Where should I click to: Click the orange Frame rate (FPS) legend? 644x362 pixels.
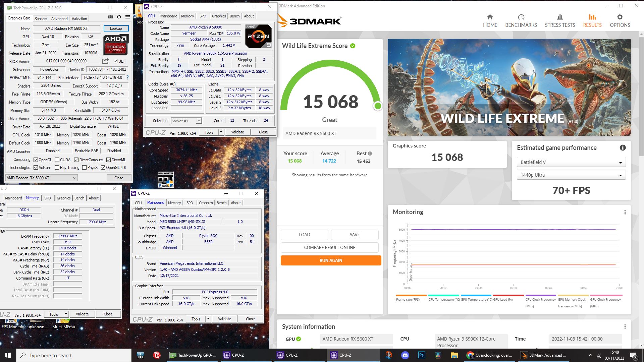tap(411, 298)
